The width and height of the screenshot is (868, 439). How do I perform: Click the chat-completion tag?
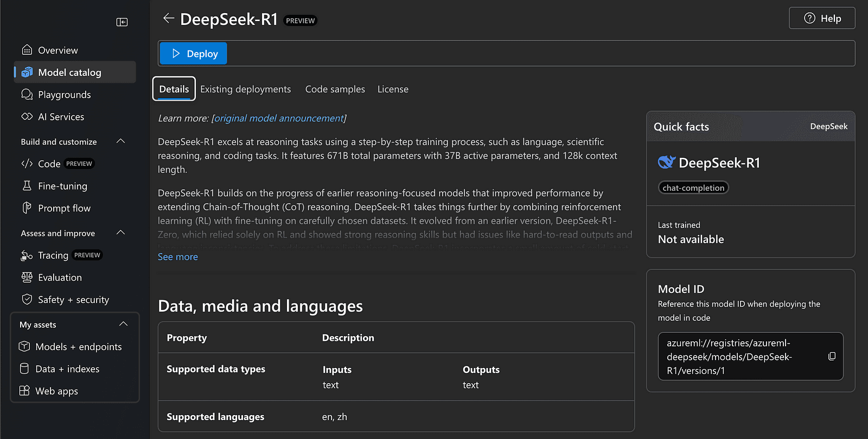(x=693, y=188)
